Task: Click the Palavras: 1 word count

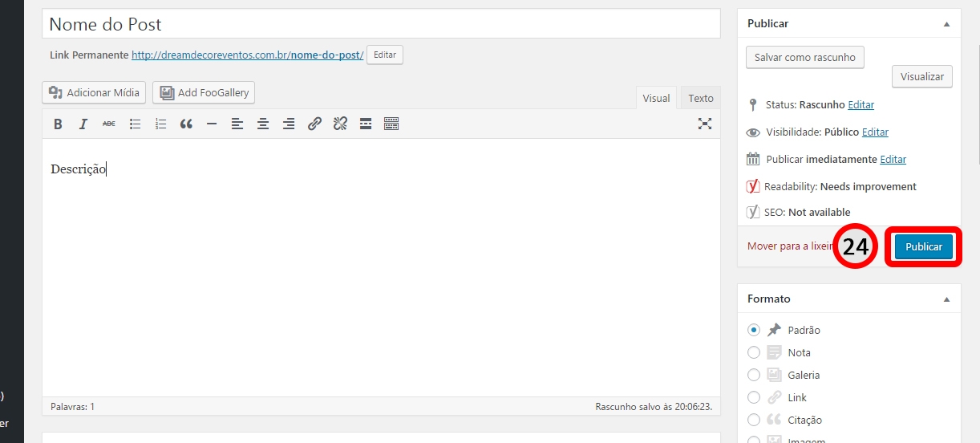Action: click(72, 407)
